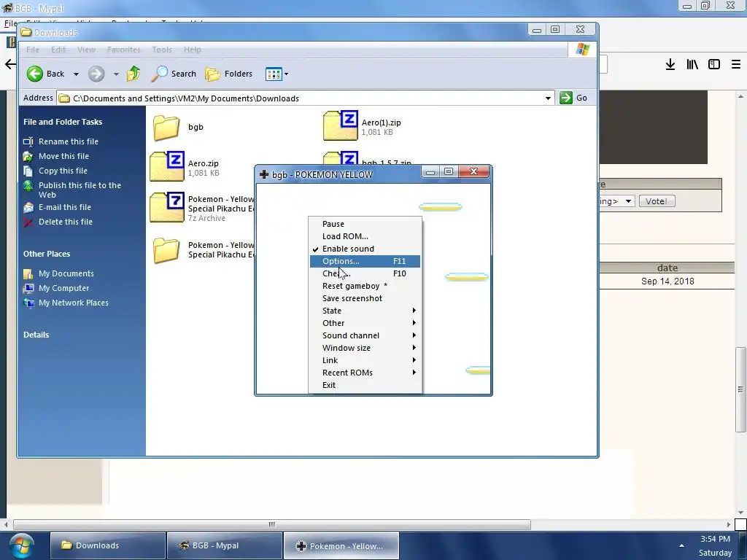Expand the Window size submenu
The image size is (747, 560).
click(x=365, y=348)
